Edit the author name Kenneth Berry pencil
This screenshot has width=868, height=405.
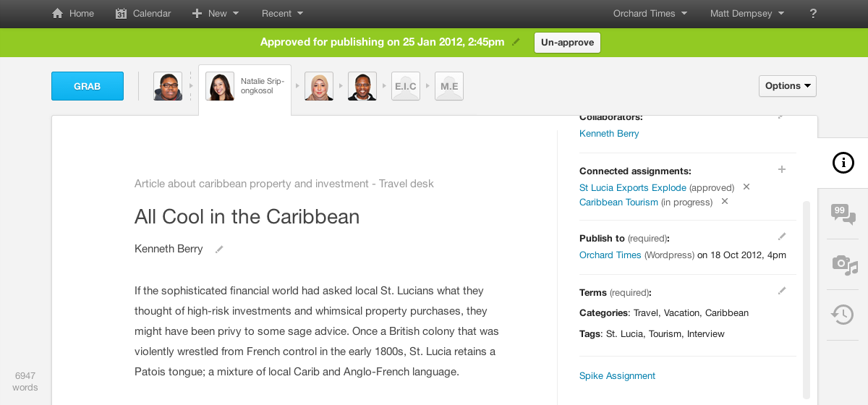tap(219, 250)
